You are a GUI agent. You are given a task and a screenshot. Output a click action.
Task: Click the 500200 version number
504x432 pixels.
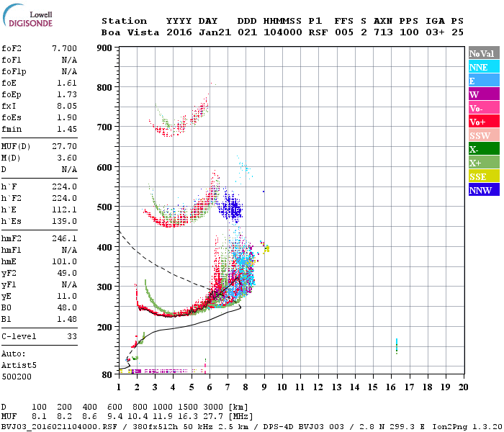click(x=17, y=377)
